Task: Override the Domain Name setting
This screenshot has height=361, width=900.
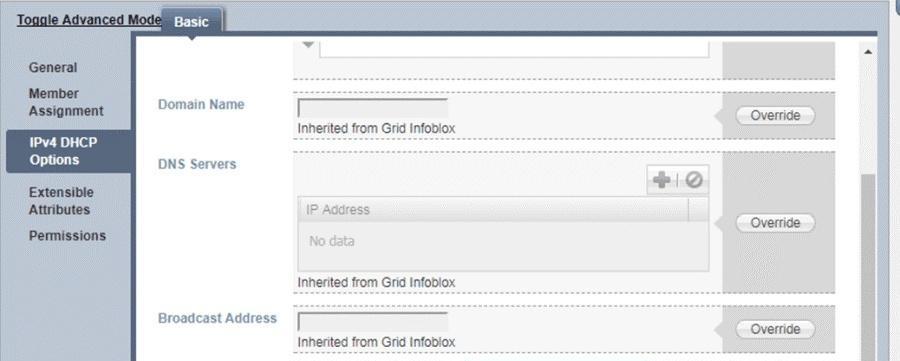Action: tap(775, 115)
